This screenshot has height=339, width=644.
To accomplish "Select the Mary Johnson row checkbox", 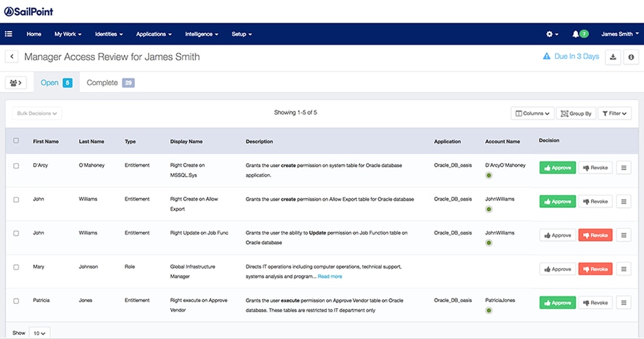I will click(16, 267).
